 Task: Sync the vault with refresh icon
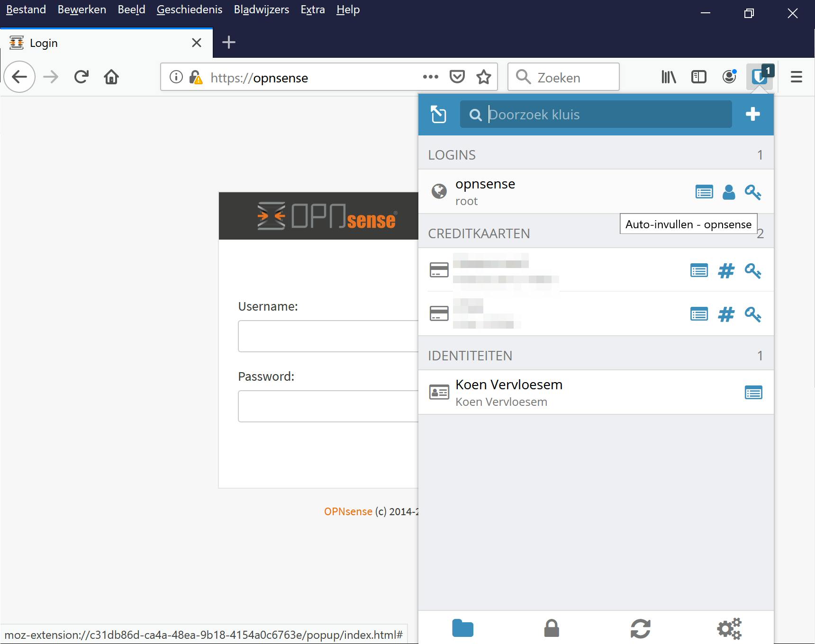(641, 628)
